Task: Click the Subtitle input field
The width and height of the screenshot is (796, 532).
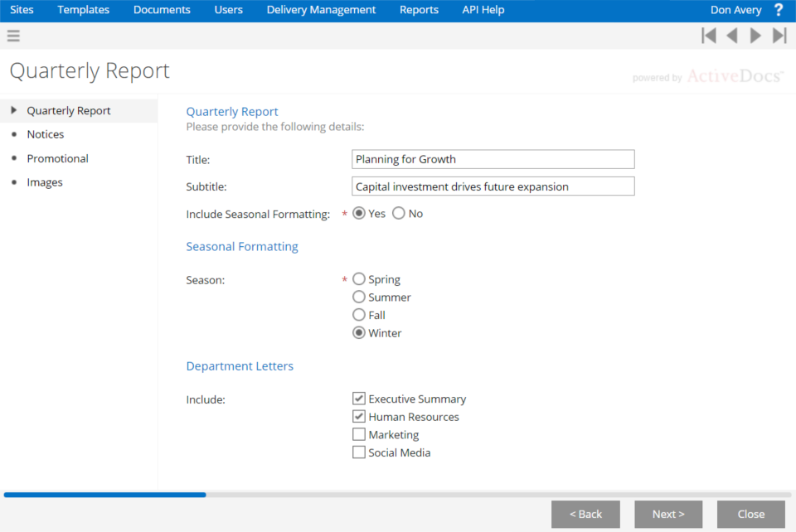Action: 493,186
